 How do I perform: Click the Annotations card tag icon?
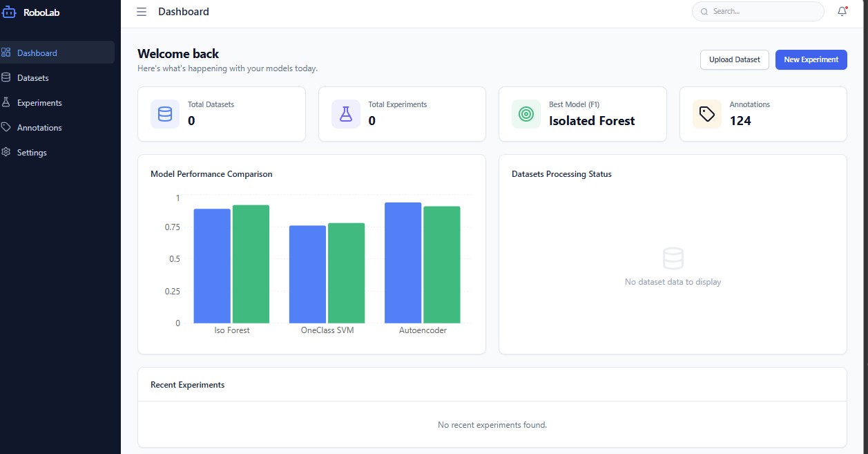(707, 114)
